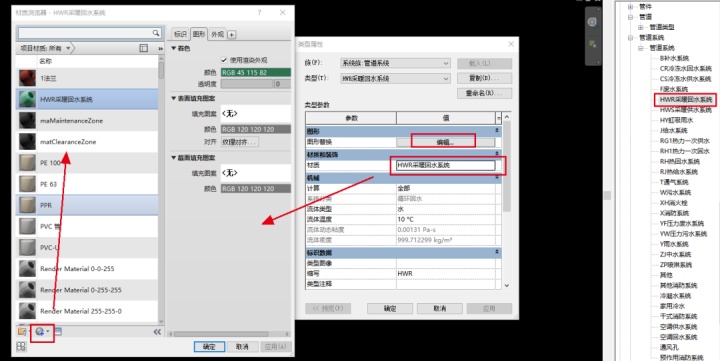Collapse the 着色 section
The height and width of the screenshot is (361, 720).
(174, 48)
